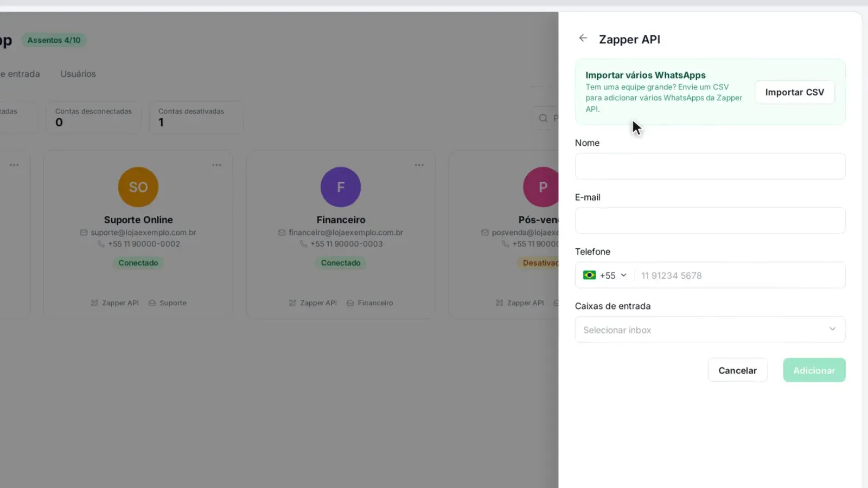Click financeiro@lojaexemplo.com.br email text

[346, 233]
